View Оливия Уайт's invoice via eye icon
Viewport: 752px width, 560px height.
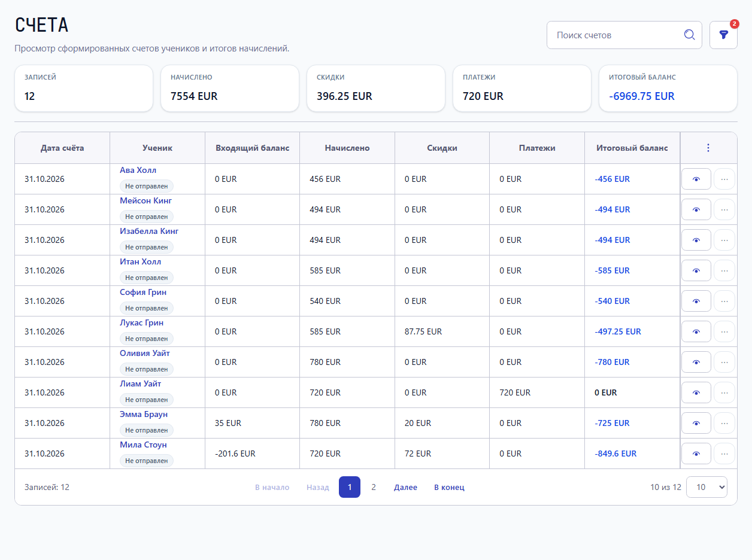tap(696, 362)
